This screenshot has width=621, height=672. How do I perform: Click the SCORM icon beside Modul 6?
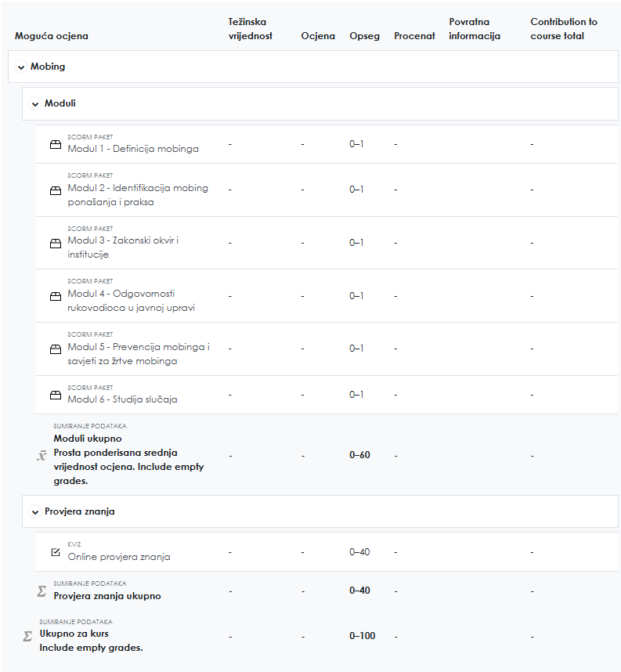pos(56,395)
